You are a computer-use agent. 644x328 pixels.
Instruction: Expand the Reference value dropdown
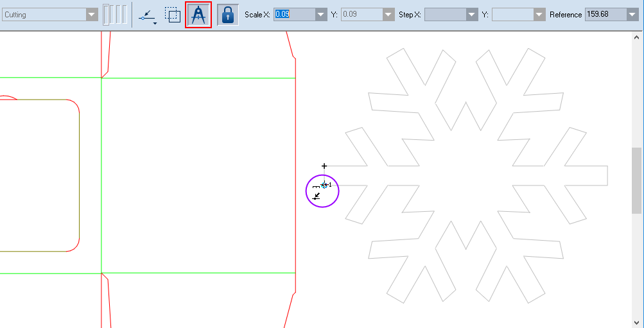point(632,15)
